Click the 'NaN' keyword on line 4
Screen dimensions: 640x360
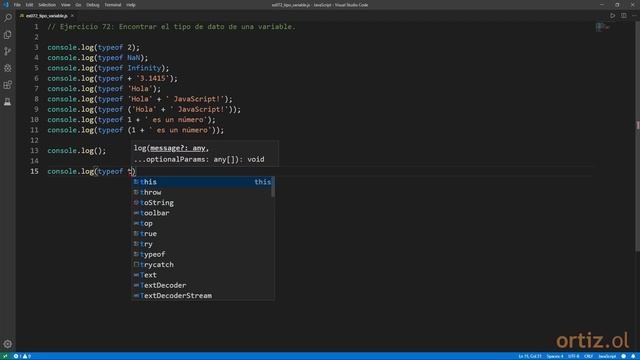pyautogui.click(x=133, y=58)
